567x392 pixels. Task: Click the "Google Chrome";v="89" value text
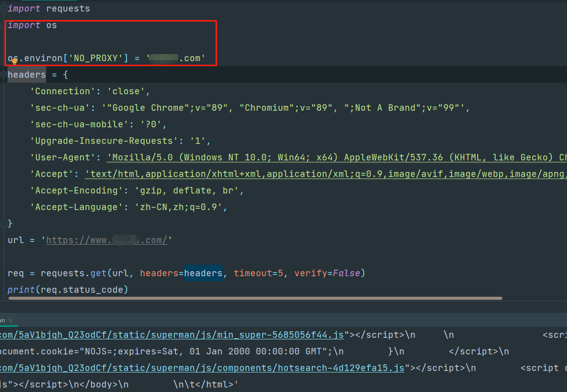coord(167,108)
